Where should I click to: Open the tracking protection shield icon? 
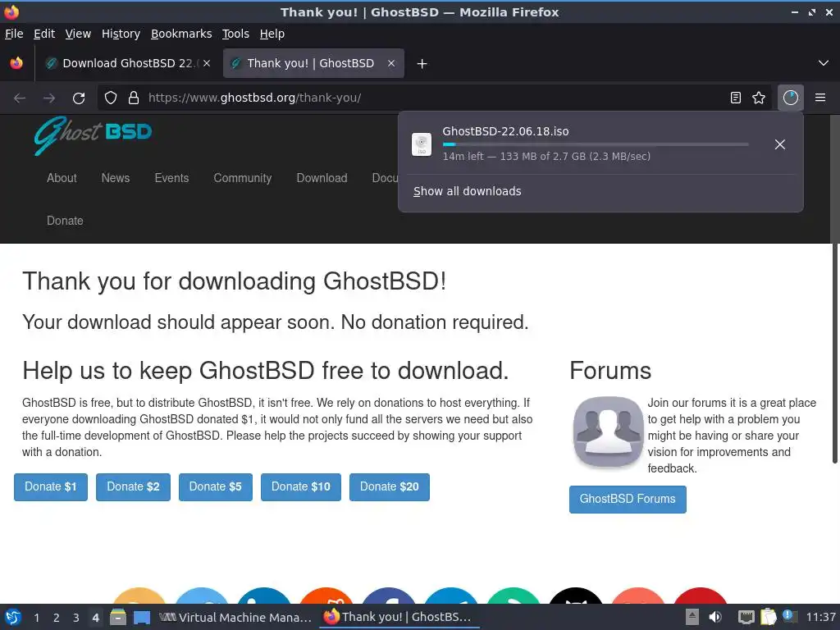111,98
